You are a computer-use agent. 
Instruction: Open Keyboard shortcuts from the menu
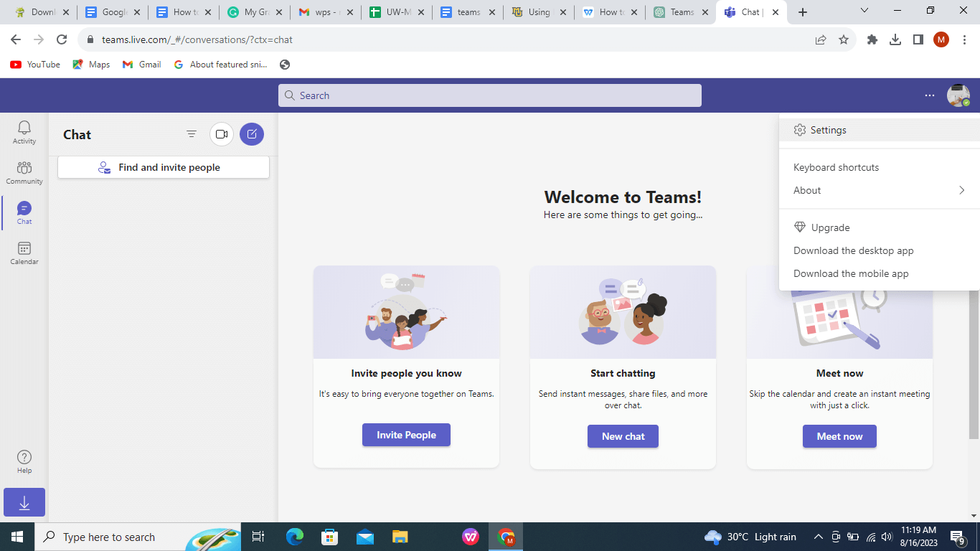point(835,167)
